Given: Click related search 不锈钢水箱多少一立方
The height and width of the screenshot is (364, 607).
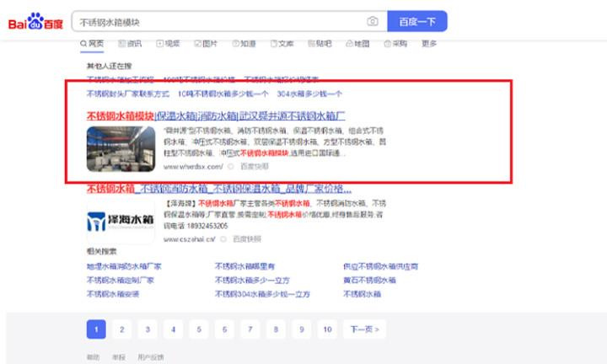Looking at the screenshot, I should [252, 281].
